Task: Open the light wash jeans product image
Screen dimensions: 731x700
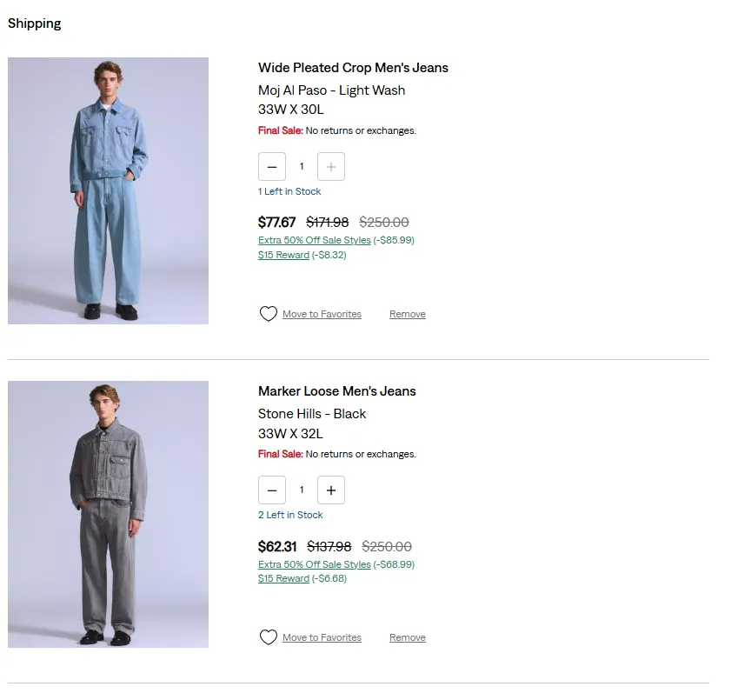Action: (108, 190)
